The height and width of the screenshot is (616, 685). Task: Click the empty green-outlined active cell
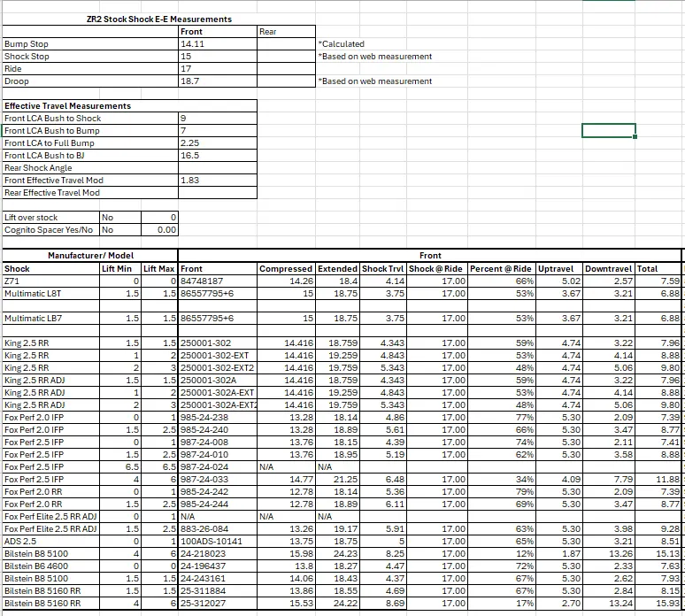coord(610,131)
